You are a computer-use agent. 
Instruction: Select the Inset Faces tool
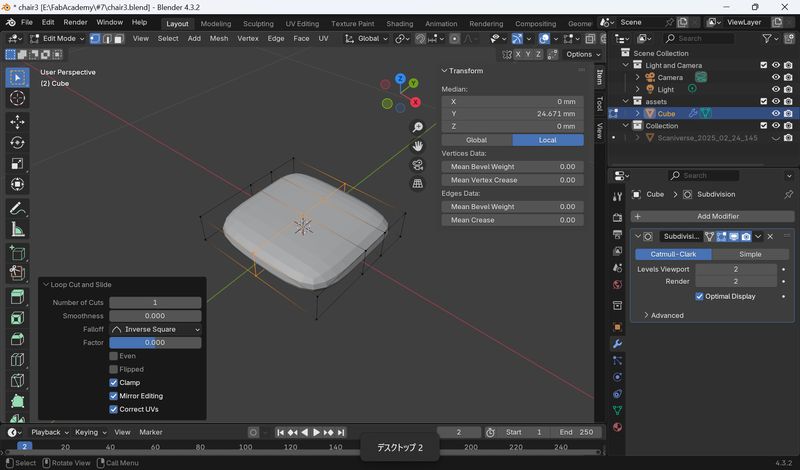[x=17, y=318]
